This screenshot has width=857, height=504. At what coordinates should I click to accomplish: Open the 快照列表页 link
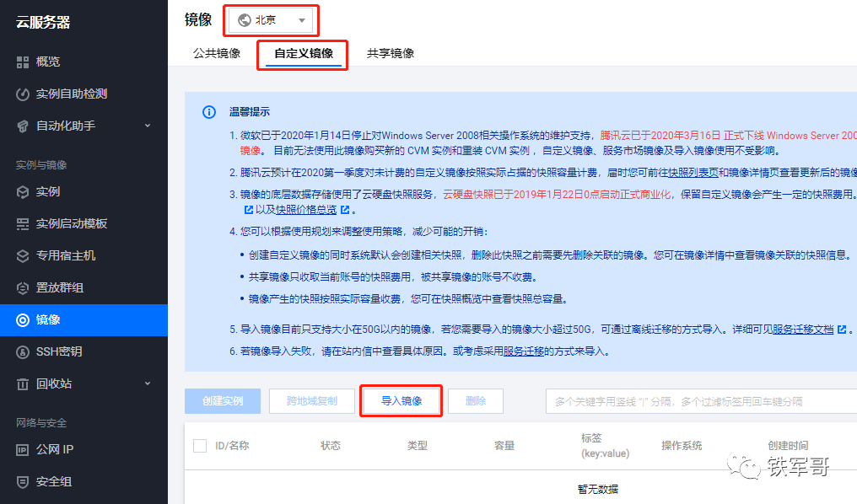click(x=693, y=173)
